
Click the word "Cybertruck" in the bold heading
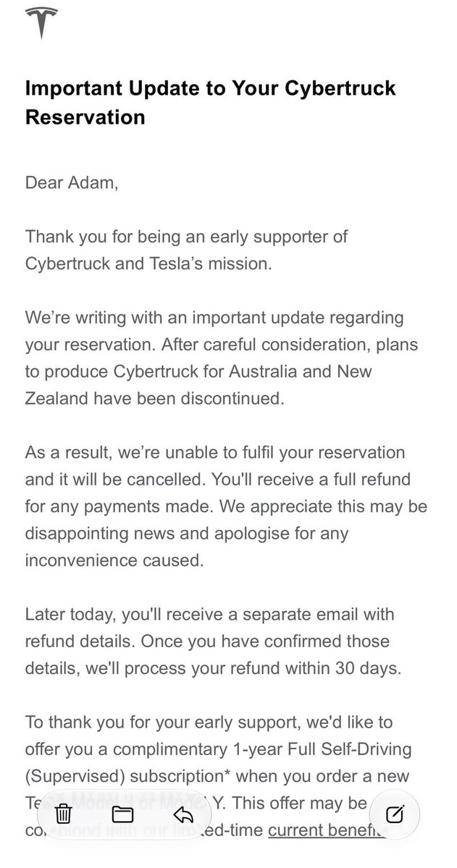point(340,88)
